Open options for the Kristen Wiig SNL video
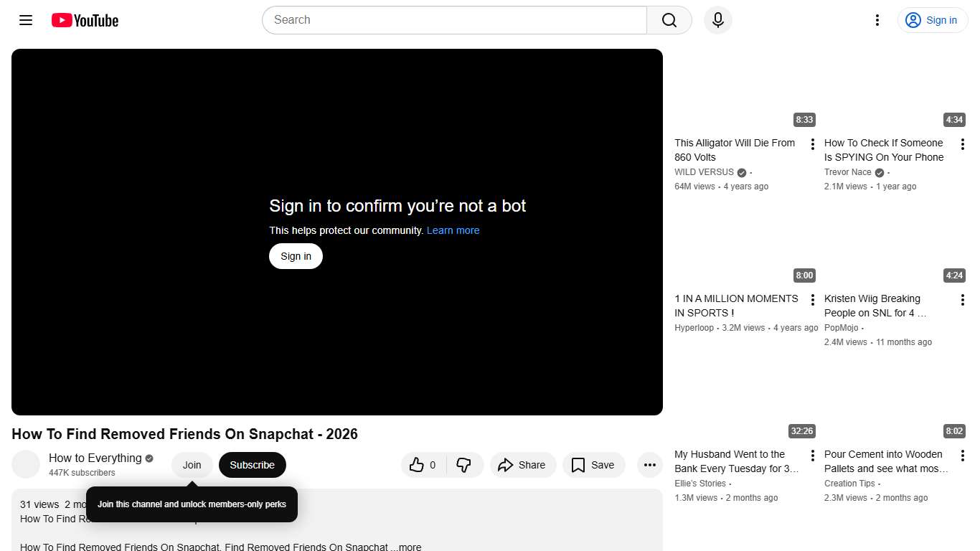The width and height of the screenshot is (980, 551). pos(962,299)
